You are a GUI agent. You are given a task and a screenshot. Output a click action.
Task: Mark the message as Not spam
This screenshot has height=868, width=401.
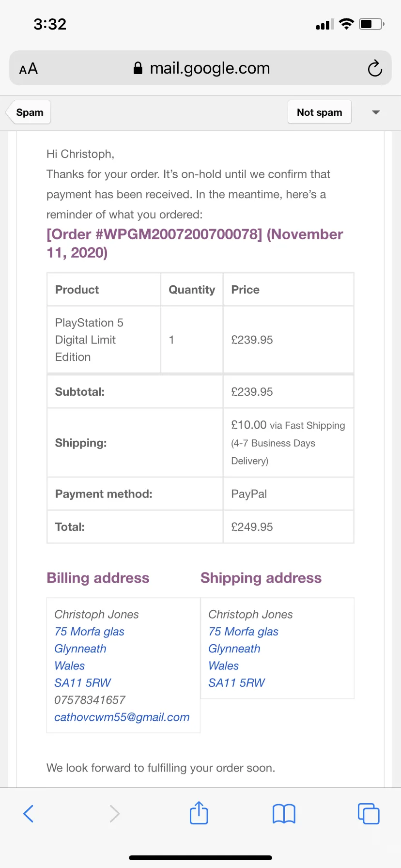pyautogui.click(x=320, y=112)
